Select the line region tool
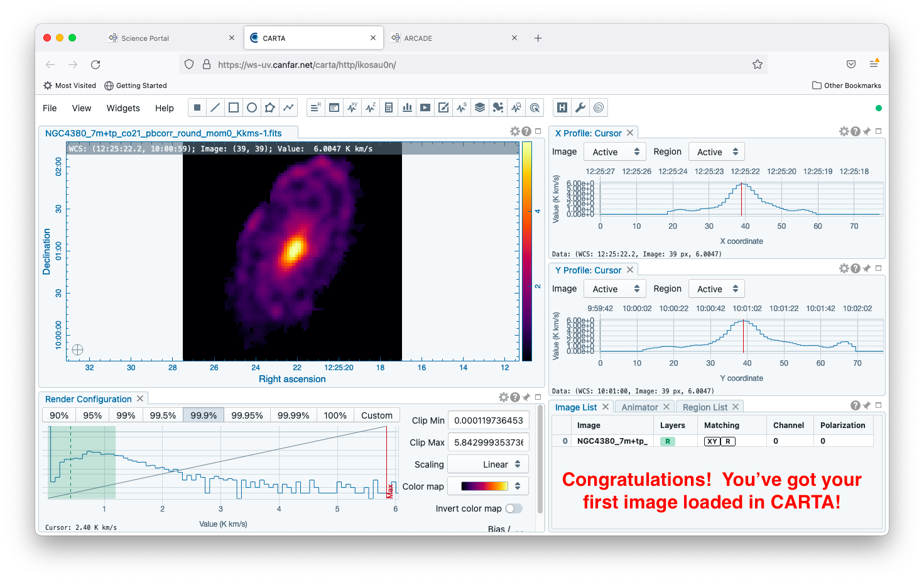 coord(215,107)
